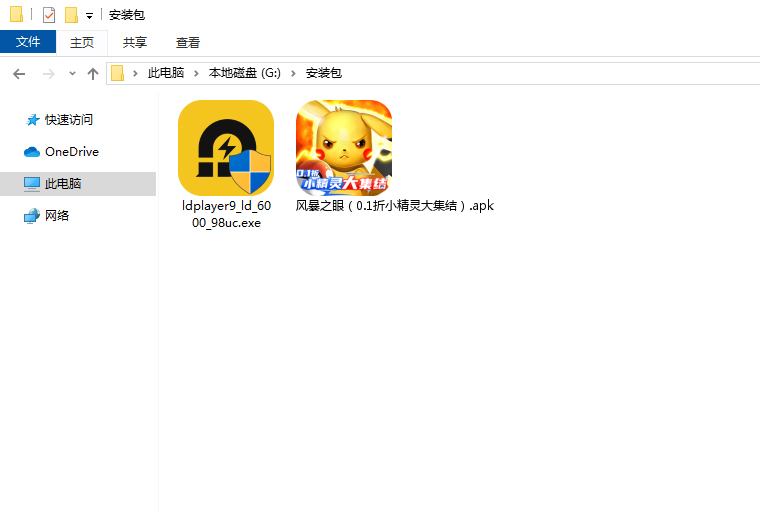Expand the Customize Quick Access Toolbar dropdown
The height and width of the screenshot is (512, 760).
[x=89, y=16]
